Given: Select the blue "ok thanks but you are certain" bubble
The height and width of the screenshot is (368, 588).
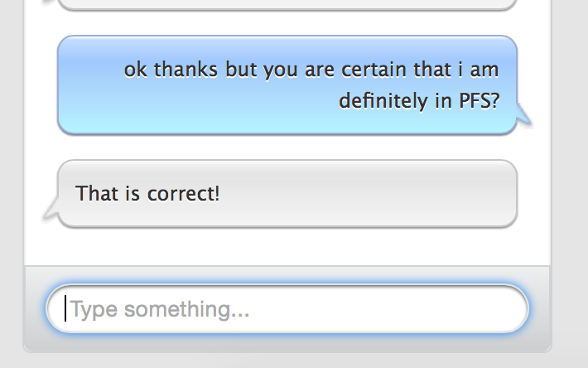Looking at the screenshot, I should click(287, 85).
